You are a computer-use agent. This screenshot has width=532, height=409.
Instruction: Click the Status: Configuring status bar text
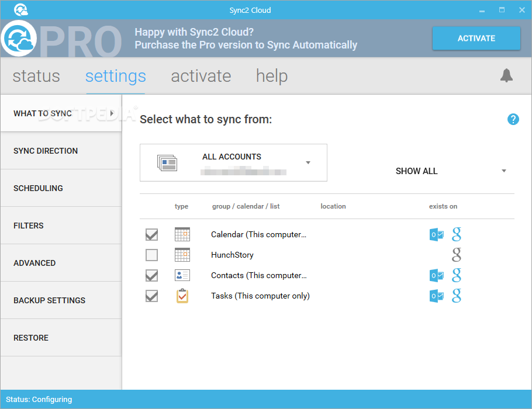[39, 400]
